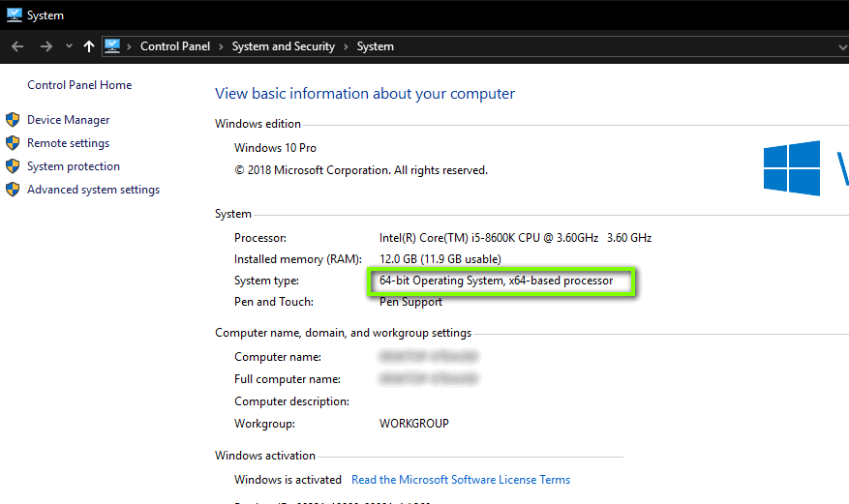Read the Microsoft Software License Terms link
Viewport: 849px width, 504px height.
461,480
